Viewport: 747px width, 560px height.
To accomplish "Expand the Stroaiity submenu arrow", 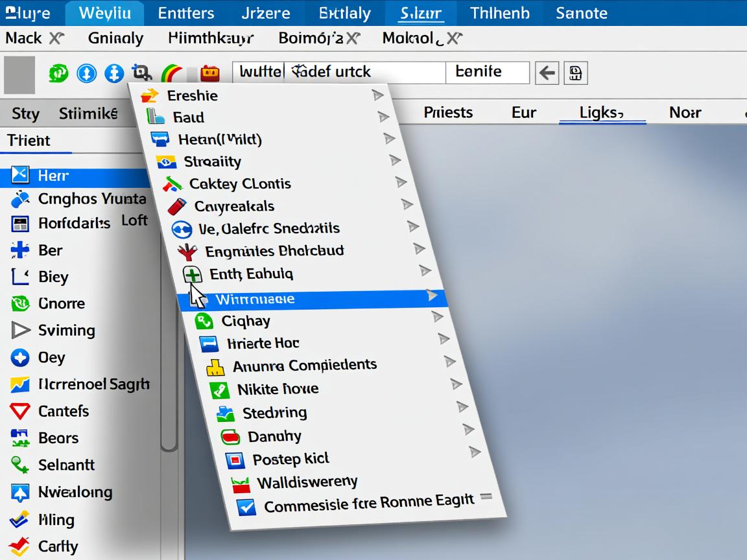I will [395, 160].
